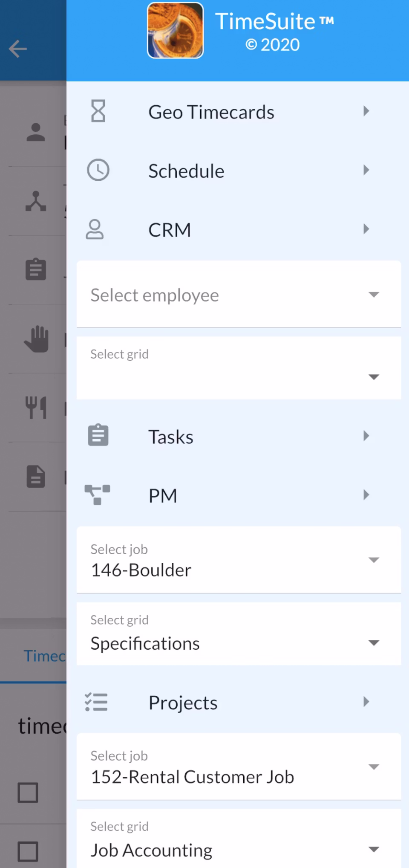Viewport: 409px width, 868px height.
Task: Open the PM hierarchy icon
Action: (97, 495)
